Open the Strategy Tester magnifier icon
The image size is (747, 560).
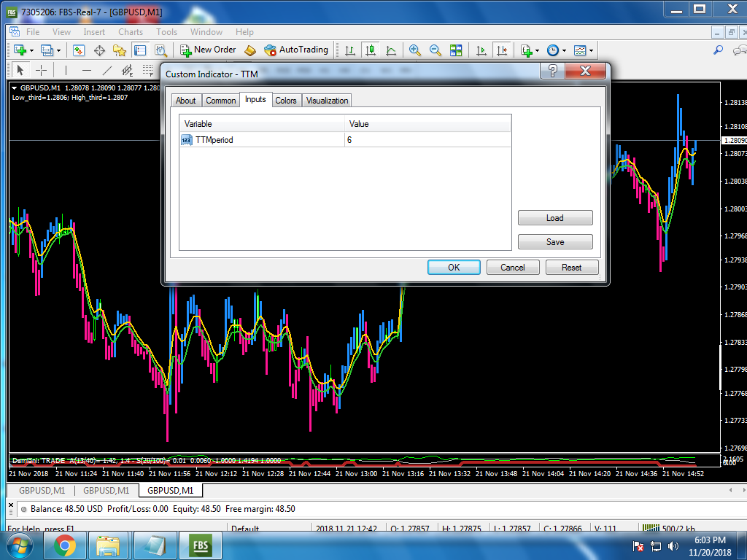coord(160,50)
